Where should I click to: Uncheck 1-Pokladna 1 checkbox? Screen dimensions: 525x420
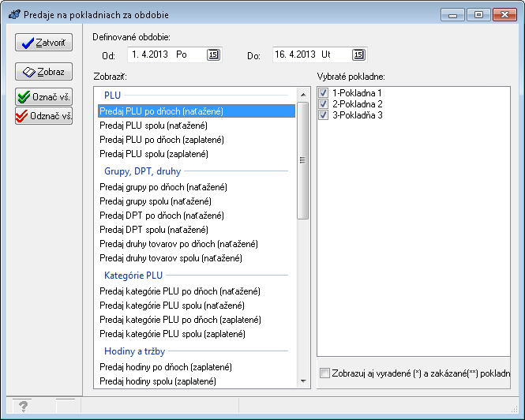(324, 93)
